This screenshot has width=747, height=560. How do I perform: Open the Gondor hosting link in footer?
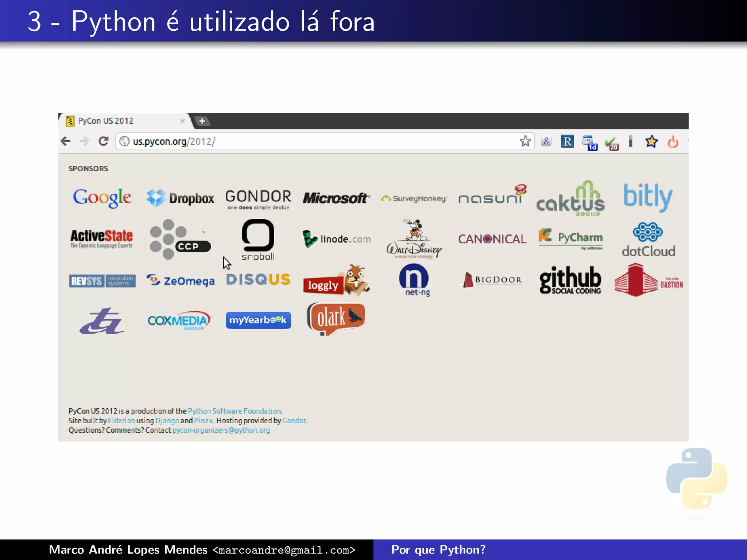pyautogui.click(x=294, y=420)
